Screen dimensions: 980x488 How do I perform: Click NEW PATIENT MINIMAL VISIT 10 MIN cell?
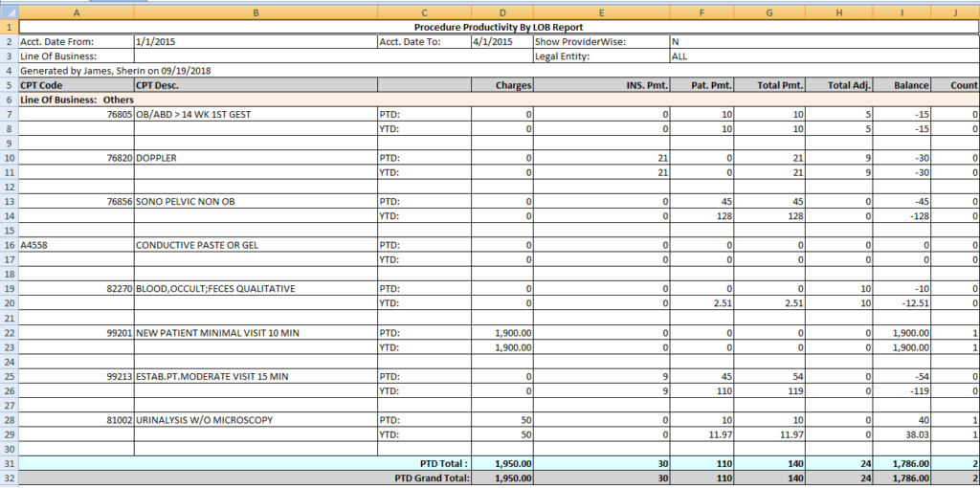(256, 333)
